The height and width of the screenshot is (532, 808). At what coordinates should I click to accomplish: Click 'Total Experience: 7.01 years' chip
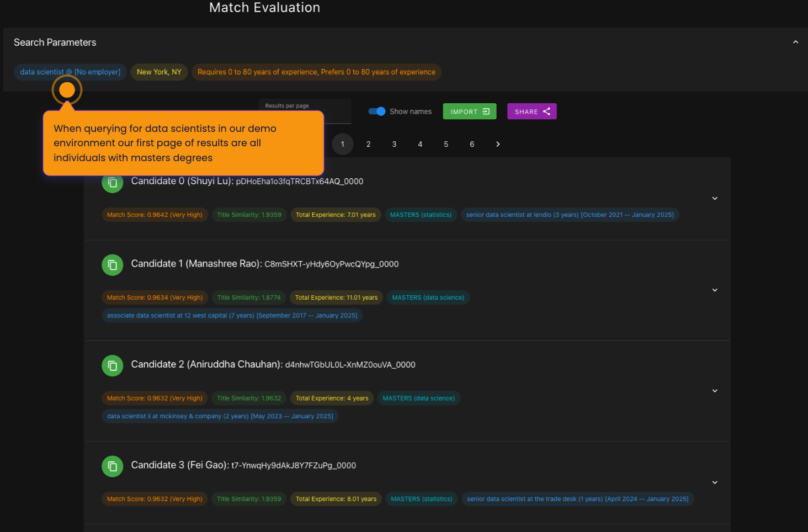click(x=336, y=215)
